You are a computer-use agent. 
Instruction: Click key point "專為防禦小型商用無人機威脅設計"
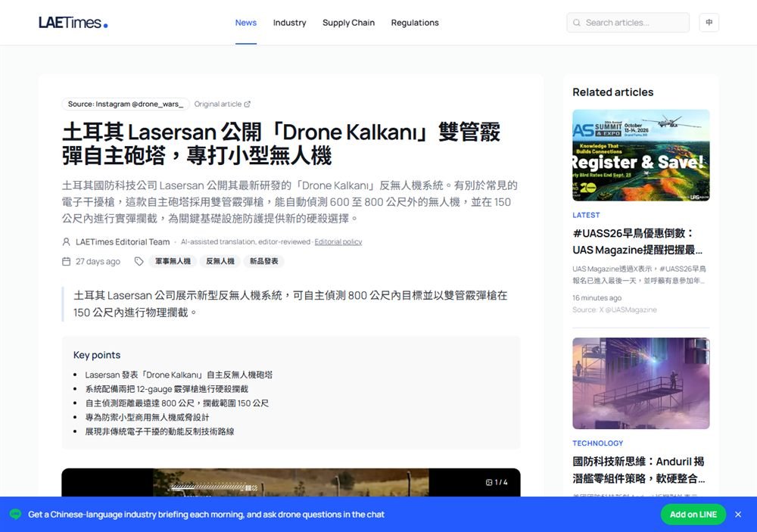(148, 418)
